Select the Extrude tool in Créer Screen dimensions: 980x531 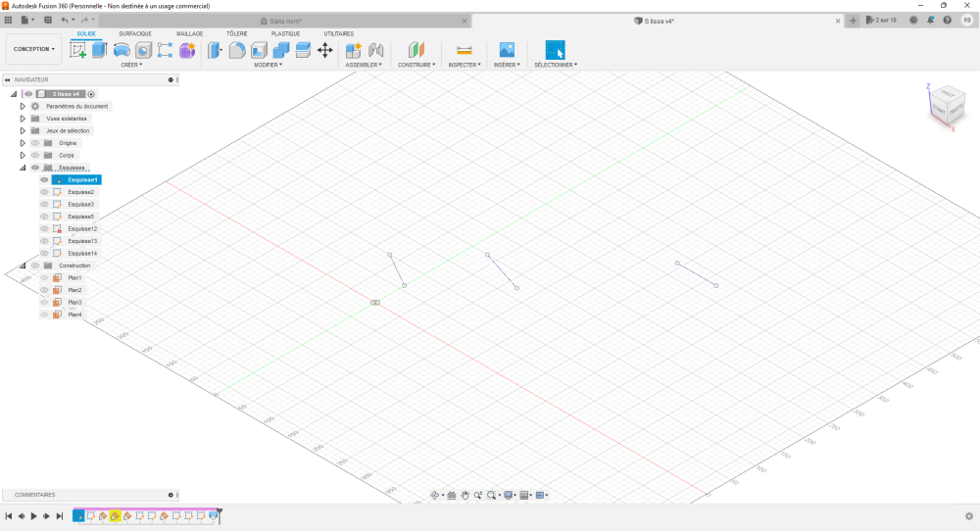point(99,50)
